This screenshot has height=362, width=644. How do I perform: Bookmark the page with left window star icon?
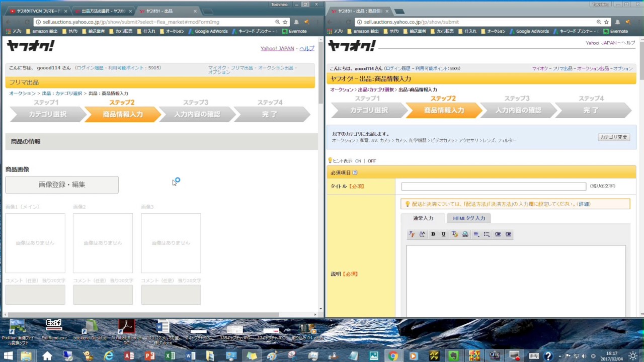(x=285, y=22)
